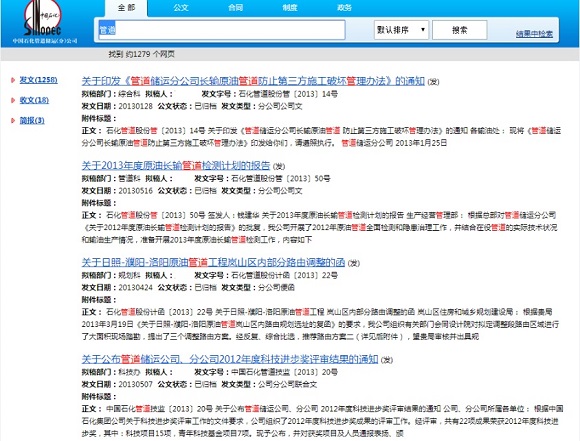Click document type 分公司便函
The image size is (580, 441).
tap(276, 288)
